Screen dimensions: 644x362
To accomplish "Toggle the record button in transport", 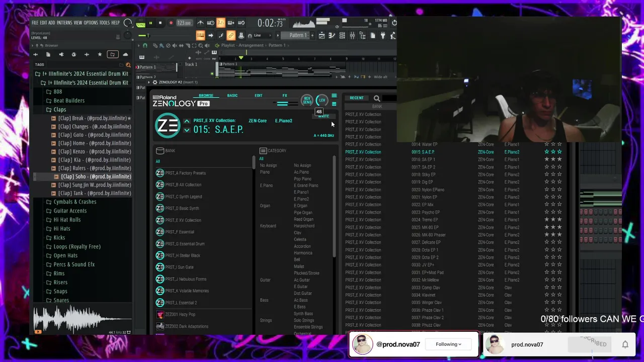I will (x=171, y=23).
